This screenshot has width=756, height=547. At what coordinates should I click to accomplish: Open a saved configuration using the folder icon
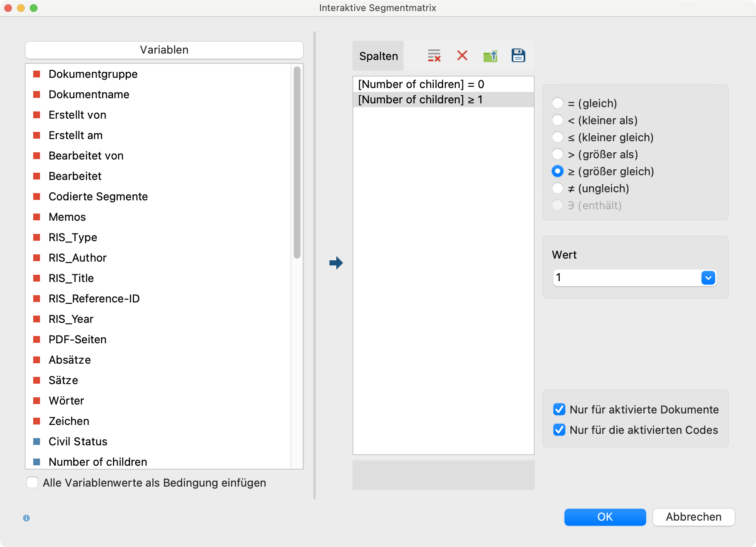pyautogui.click(x=490, y=55)
